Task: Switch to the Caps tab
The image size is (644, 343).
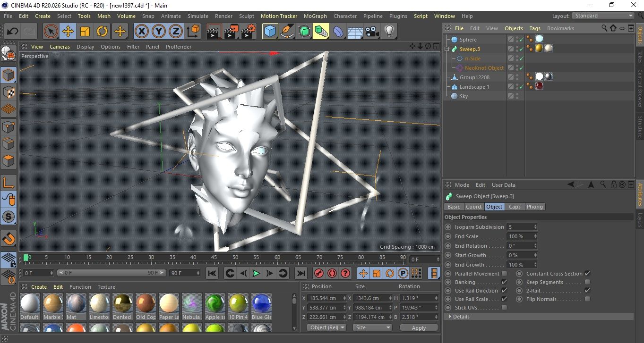Action: coord(515,207)
